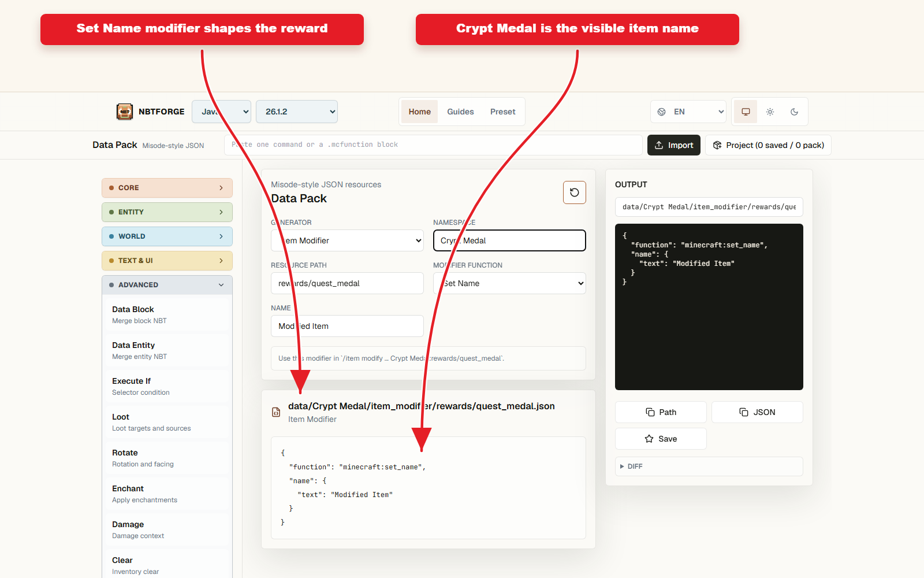The width and height of the screenshot is (924, 578).
Task: Click the OUTPUT panel label
Action: click(x=631, y=184)
